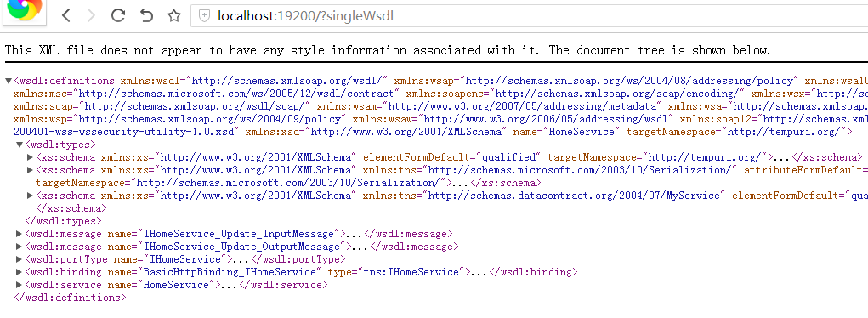
Task: Expand the wsdl:service HomeService node
Action: [x=20, y=285]
